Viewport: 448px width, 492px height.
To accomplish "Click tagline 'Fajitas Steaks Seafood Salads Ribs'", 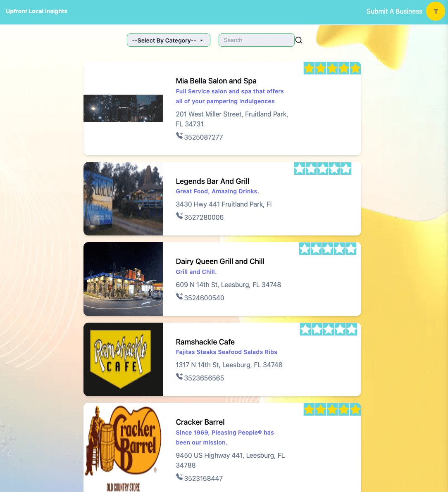I will (226, 352).
